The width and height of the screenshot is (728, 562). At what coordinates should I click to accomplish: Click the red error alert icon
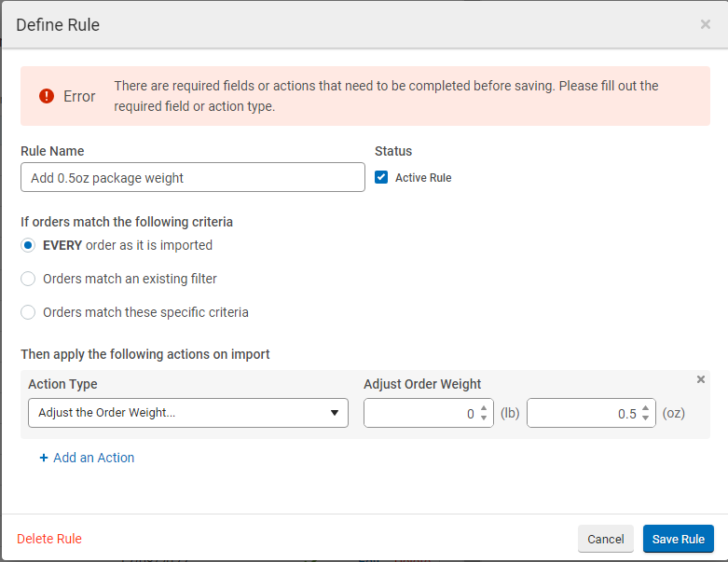click(x=47, y=96)
